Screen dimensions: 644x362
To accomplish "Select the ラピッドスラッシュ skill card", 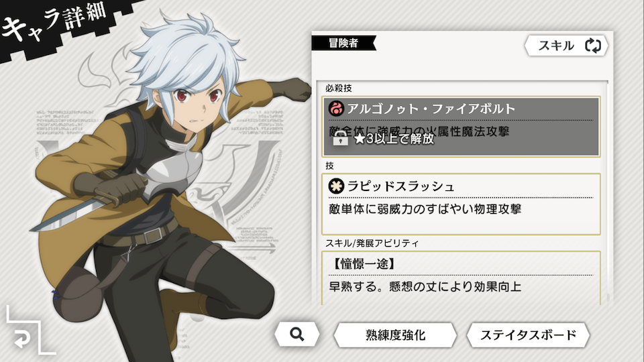I will (x=461, y=204).
